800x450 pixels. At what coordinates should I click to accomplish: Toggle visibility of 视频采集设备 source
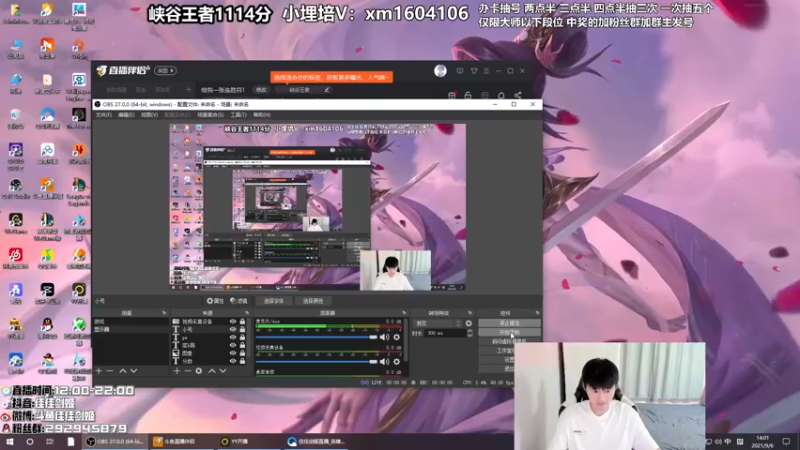pyautogui.click(x=233, y=322)
